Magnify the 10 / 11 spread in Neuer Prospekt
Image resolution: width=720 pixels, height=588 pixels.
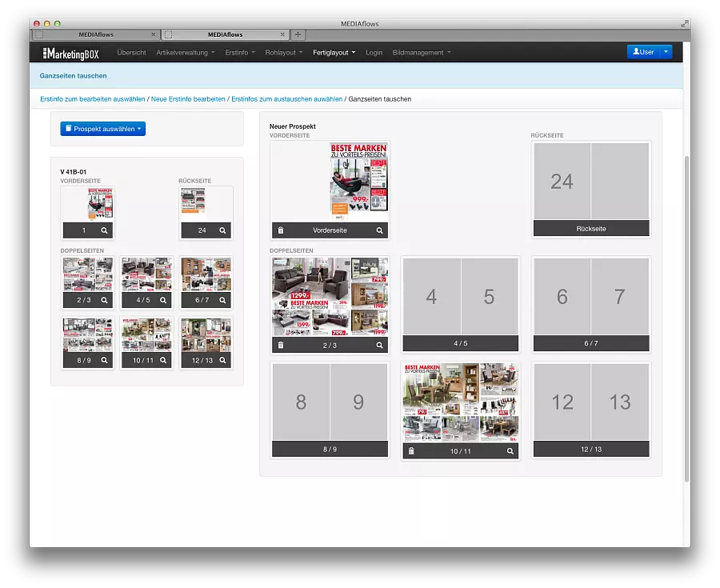pyautogui.click(x=510, y=451)
